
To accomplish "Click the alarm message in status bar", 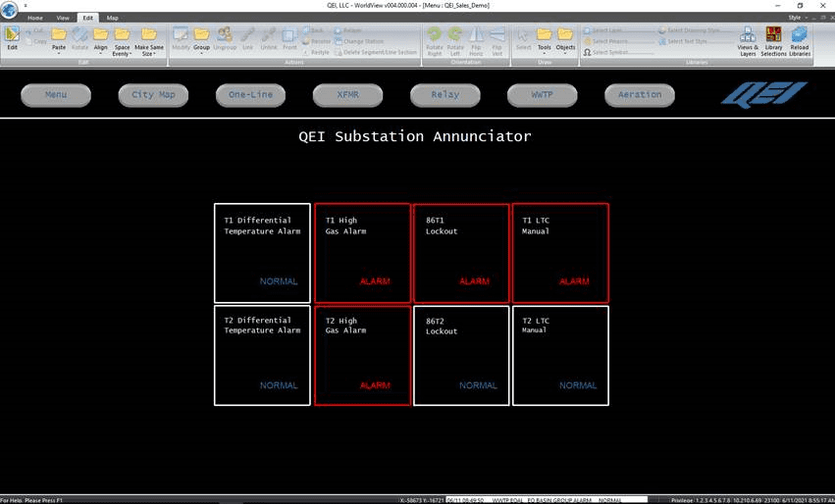I will [546, 500].
